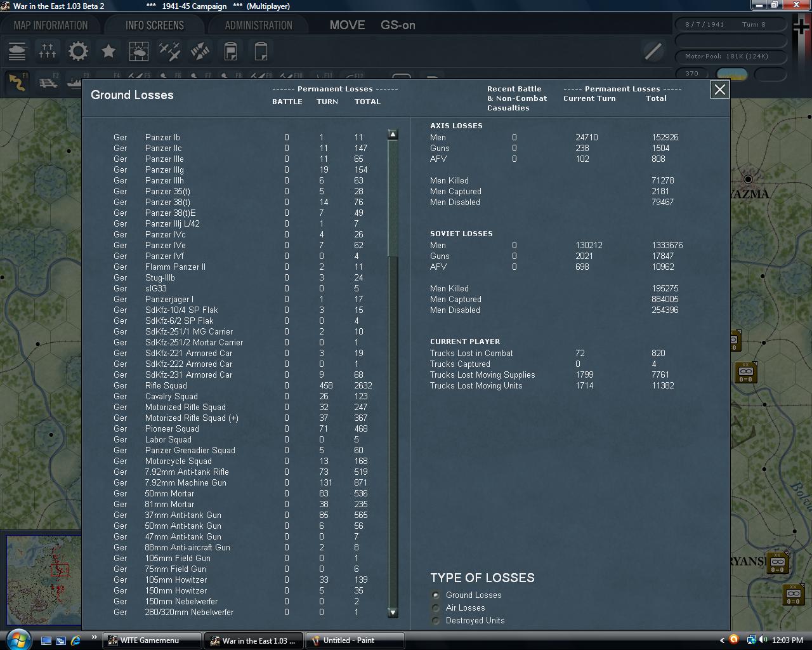Open the weather map icon
Viewport: 812px width, 650px height.
[139, 51]
